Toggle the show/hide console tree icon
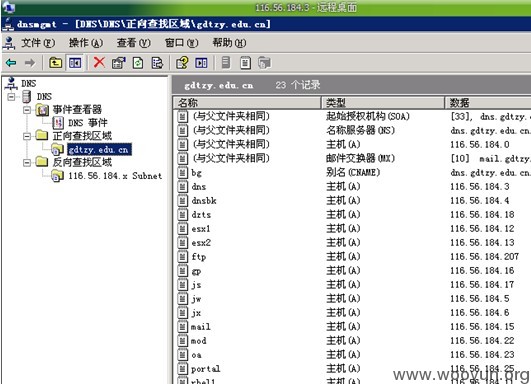This screenshot has width=531, height=384. [x=75, y=63]
